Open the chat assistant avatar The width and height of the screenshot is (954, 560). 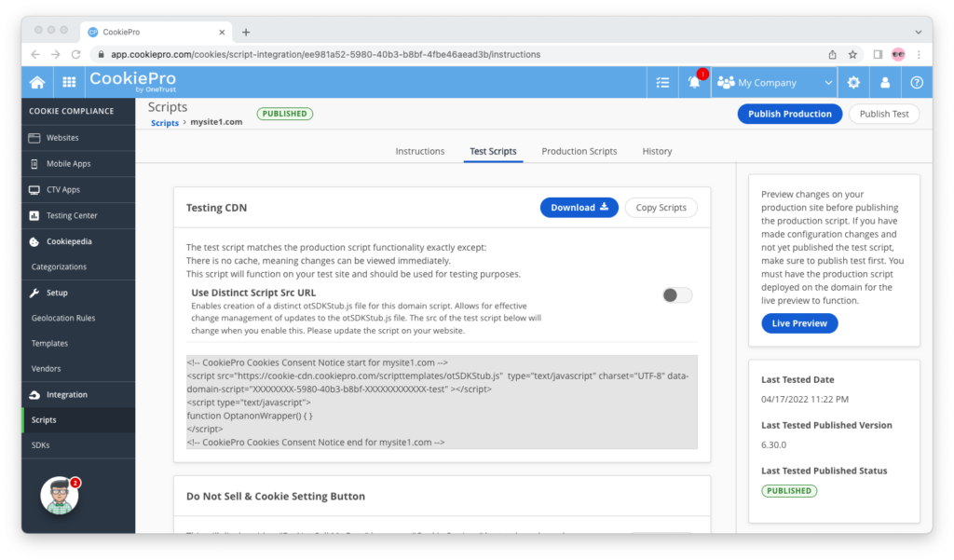tap(60, 496)
